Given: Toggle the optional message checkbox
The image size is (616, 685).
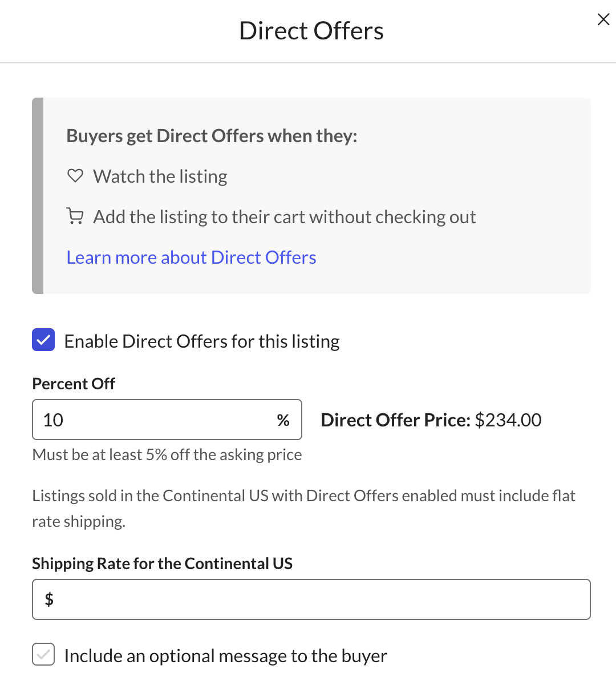Looking at the screenshot, I should (x=43, y=654).
